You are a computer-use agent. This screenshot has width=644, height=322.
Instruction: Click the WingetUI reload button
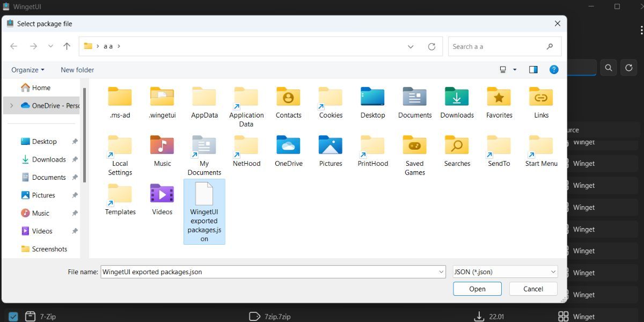629,68
